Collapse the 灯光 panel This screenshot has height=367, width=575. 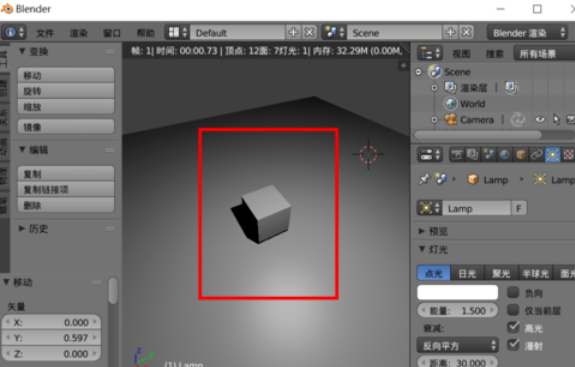pos(422,249)
